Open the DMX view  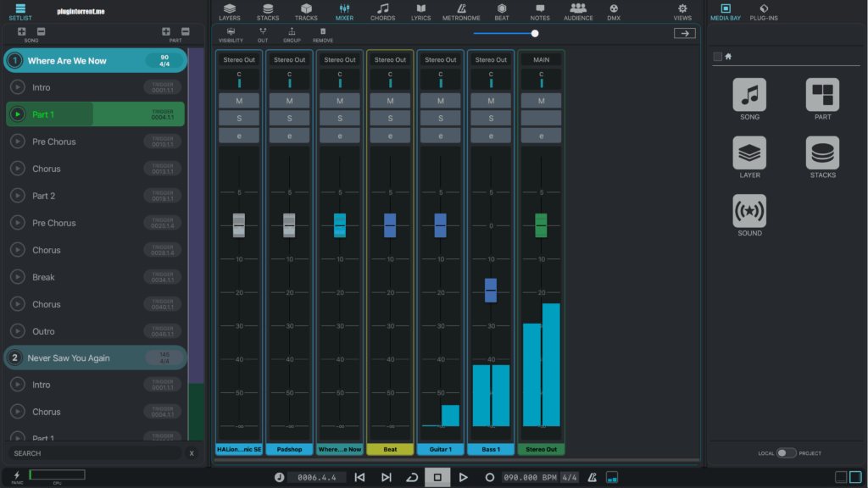[614, 12]
